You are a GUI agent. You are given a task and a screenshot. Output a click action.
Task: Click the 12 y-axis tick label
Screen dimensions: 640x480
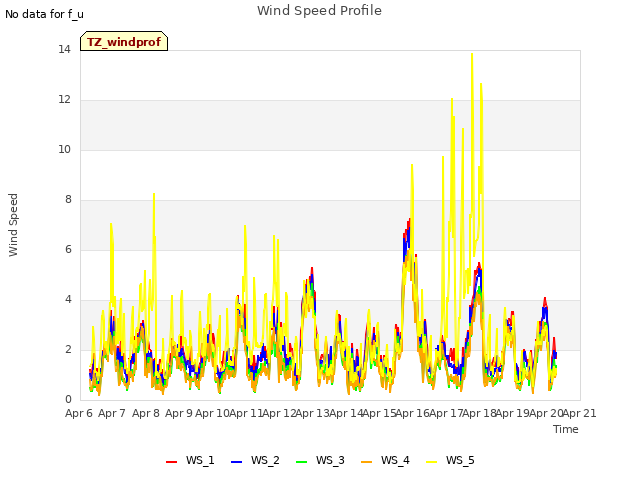pyautogui.click(x=64, y=100)
